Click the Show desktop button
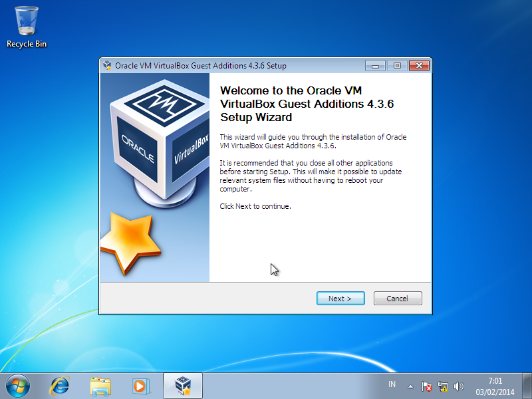The height and width of the screenshot is (399, 532). [527, 386]
